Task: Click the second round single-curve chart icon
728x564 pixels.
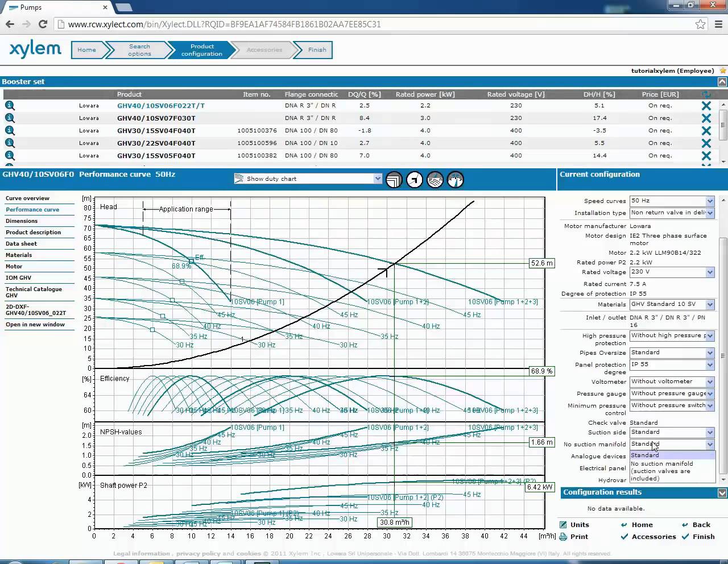Action: 415,180
